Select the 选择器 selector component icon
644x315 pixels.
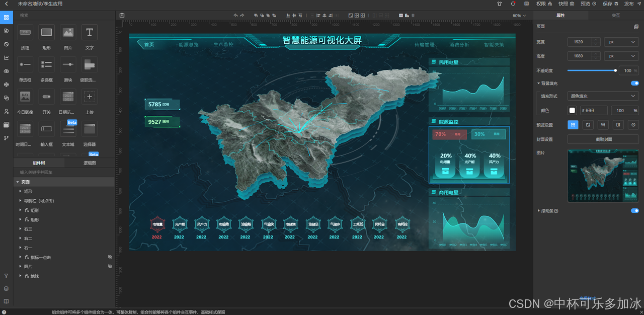[90, 129]
